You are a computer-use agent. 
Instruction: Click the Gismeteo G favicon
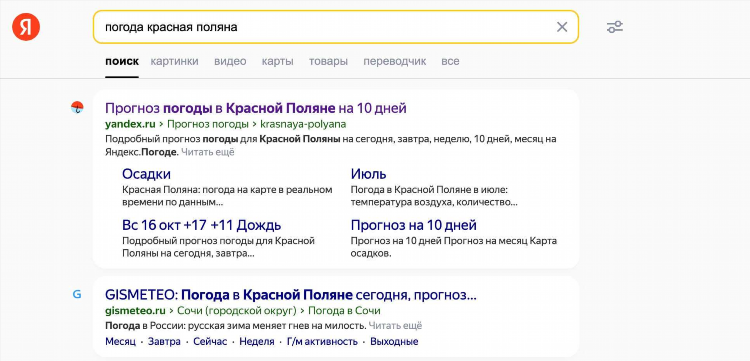click(77, 294)
